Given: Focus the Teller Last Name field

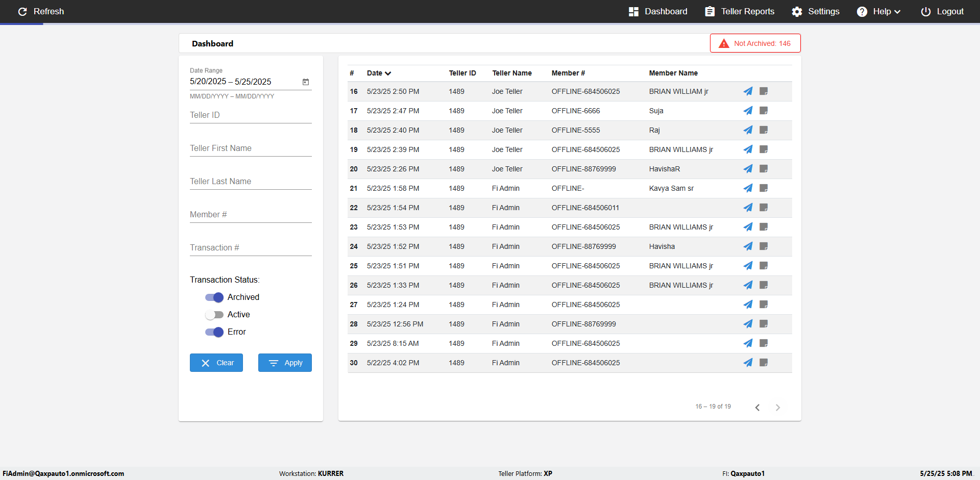Looking at the screenshot, I should coord(251,182).
